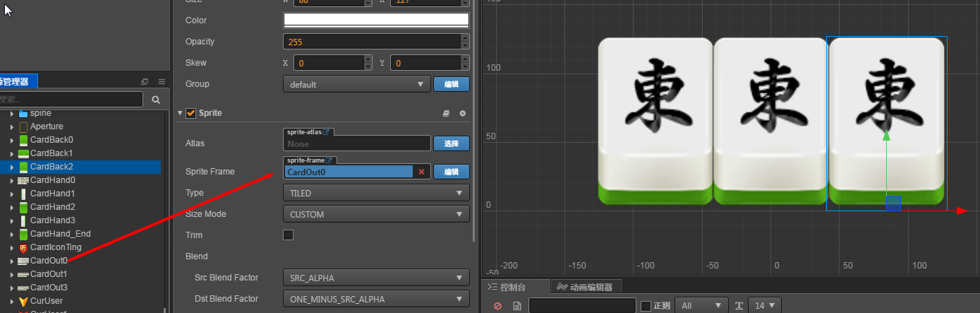
Task: Expand the CardBack2 tree arrow
Action: point(12,167)
